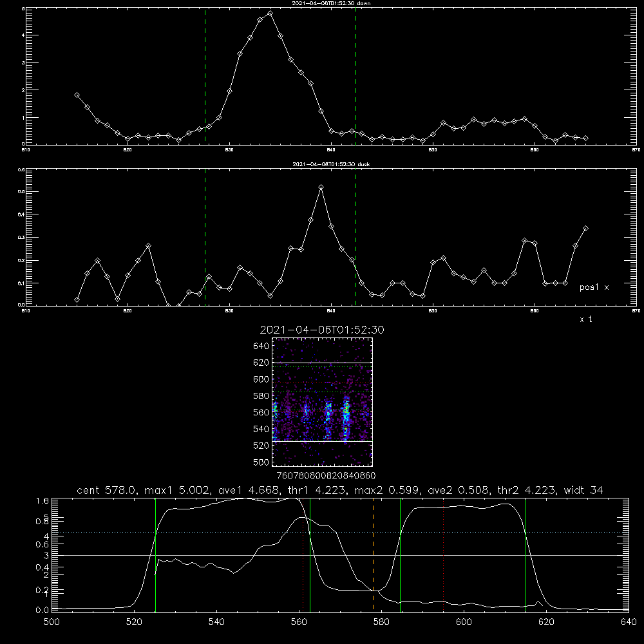Click the 520 tick label on bottom plot x-axis
Screen dimensions: 644x644
click(x=134, y=621)
